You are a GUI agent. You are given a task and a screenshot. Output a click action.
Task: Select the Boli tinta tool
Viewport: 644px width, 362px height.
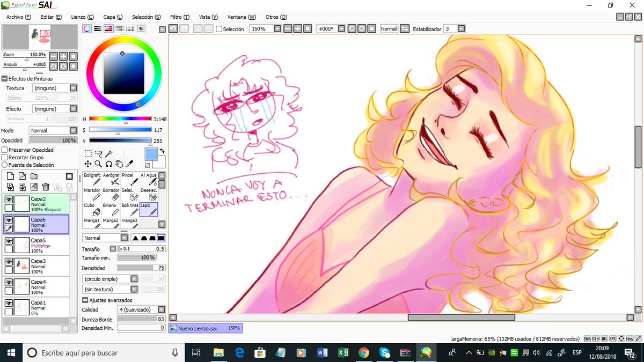[129, 209]
